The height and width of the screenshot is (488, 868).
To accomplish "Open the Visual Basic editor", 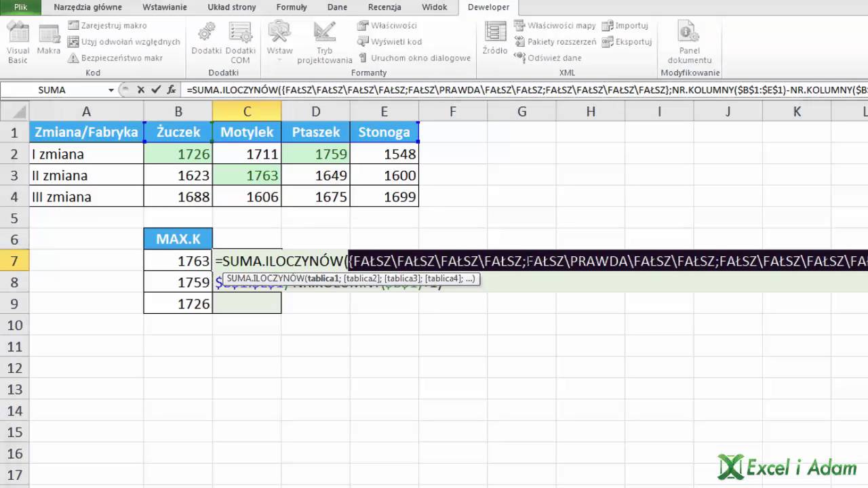I will 18,43.
